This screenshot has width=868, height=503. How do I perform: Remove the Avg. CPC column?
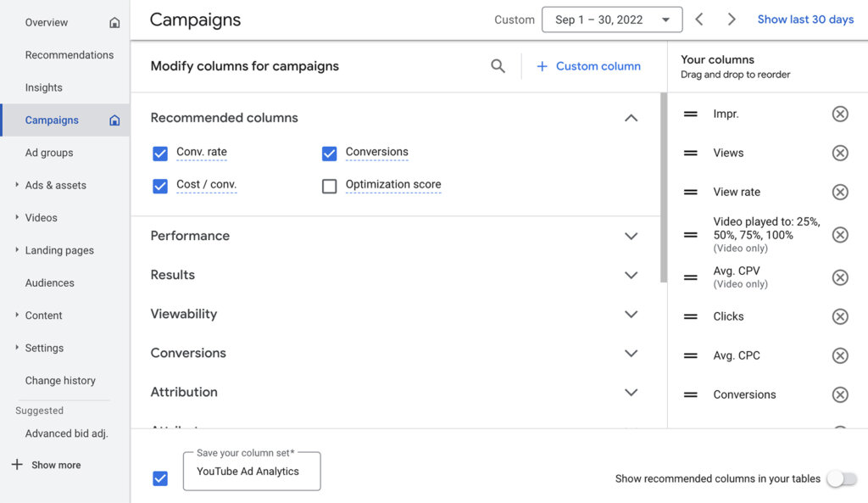click(x=840, y=355)
